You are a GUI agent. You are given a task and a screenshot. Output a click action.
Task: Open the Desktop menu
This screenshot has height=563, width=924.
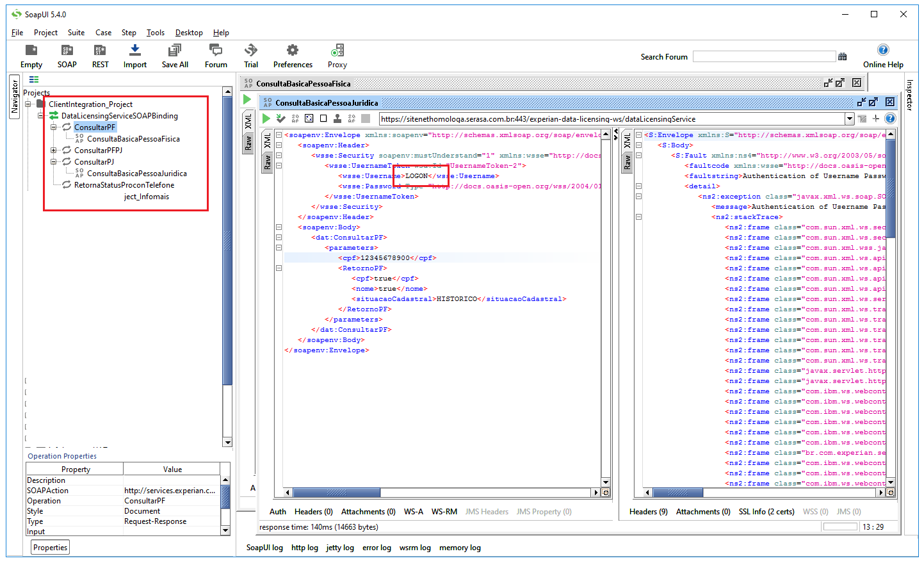pos(189,33)
